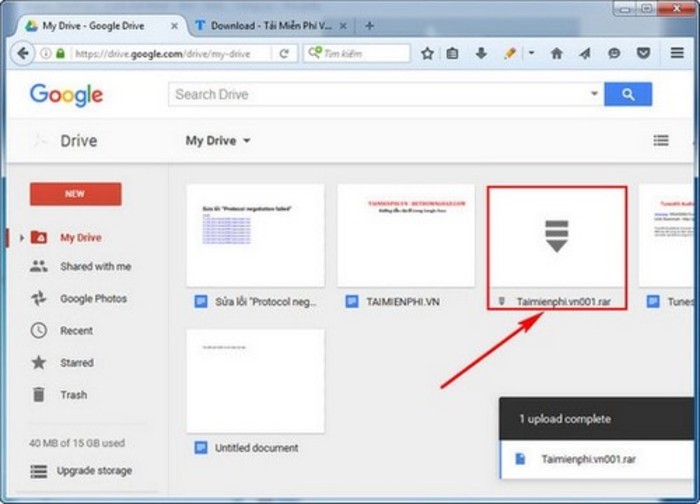Screen dimensions: 700x504
Task: Click the Drive heading label
Action: 79,141
